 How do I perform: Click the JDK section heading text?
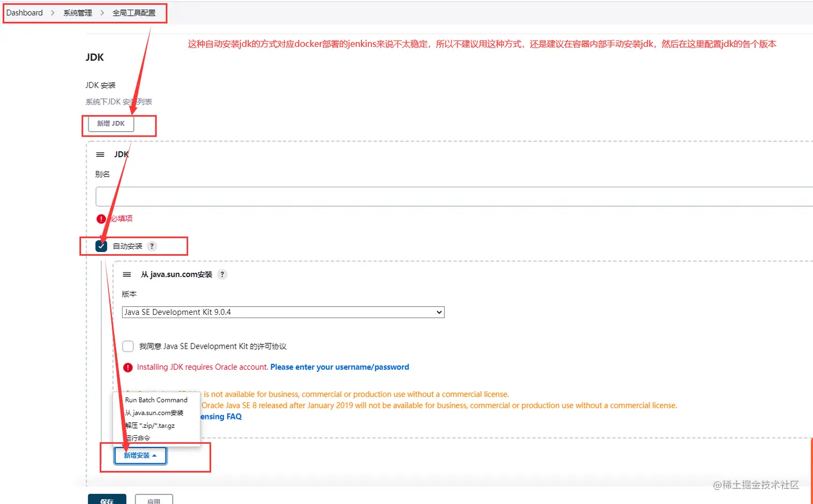coord(95,57)
